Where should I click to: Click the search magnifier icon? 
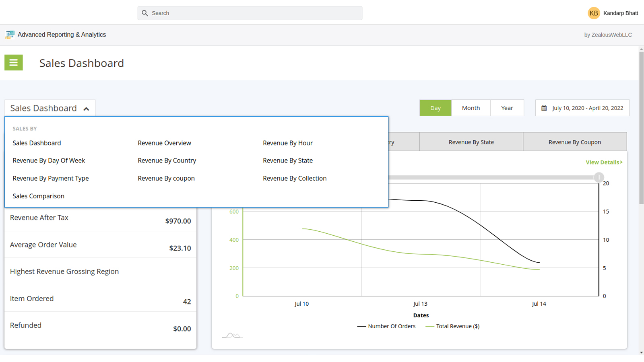(145, 13)
